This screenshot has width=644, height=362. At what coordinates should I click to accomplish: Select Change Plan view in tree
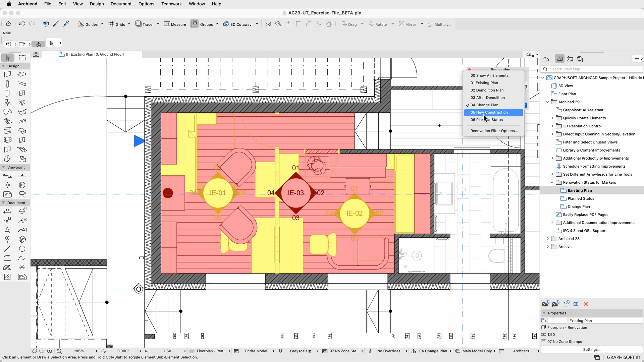(579, 206)
